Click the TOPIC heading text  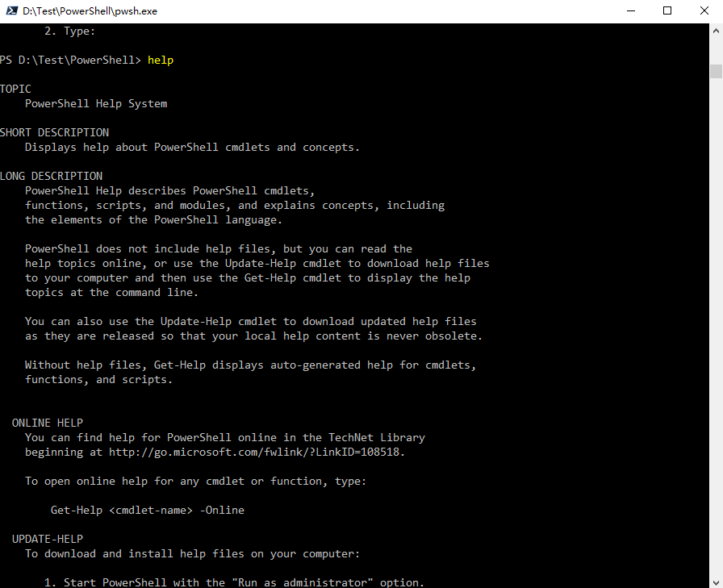point(15,88)
